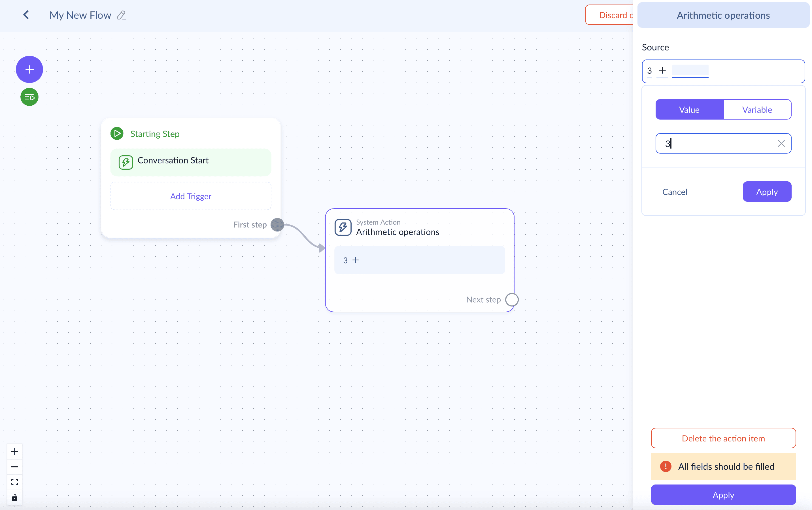Cancel the operand popup
This screenshot has height=510, width=812.
point(674,192)
